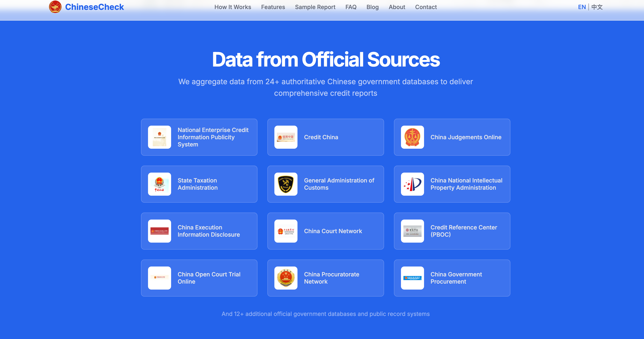Click the 12+ additional databases footnote text
This screenshot has width=644, height=339.
(326, 314)
